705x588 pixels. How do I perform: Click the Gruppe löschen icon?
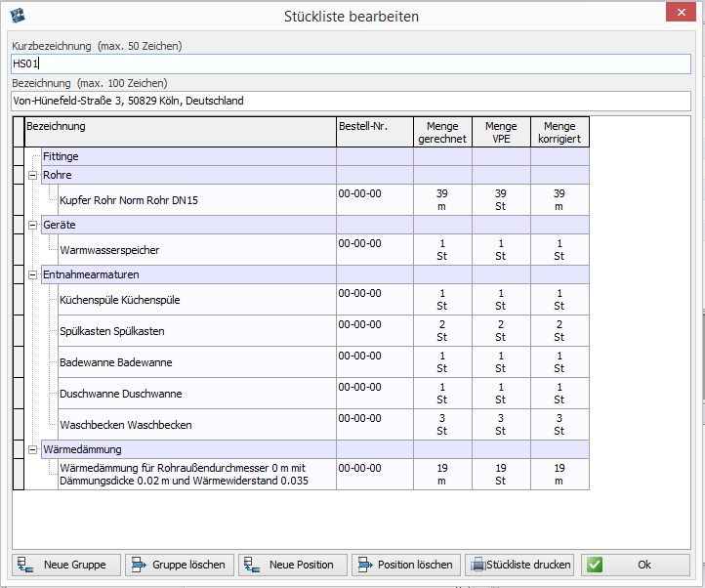pyautogui.click(x=139, y=565)
